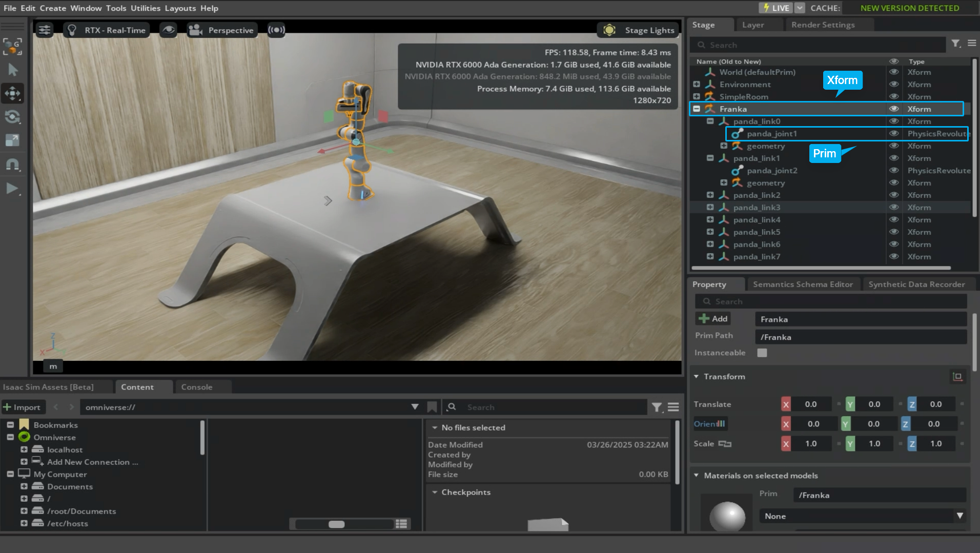
Task: Click the Import button
Action: [22, 407]
